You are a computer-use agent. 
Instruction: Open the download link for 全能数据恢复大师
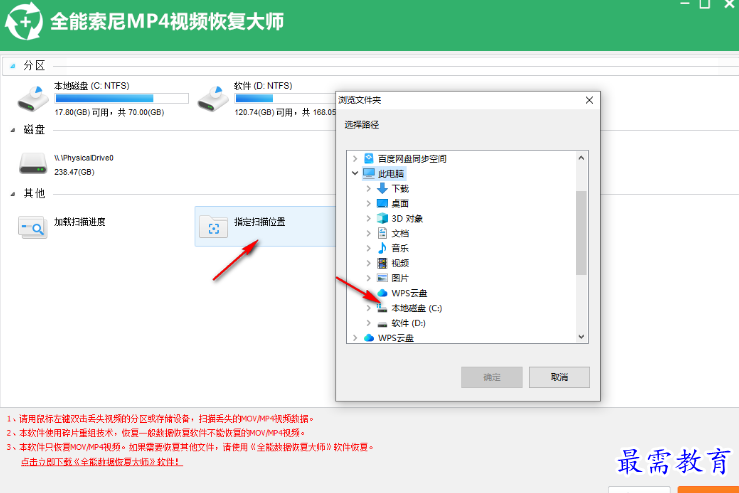click(x=101, y=462)
